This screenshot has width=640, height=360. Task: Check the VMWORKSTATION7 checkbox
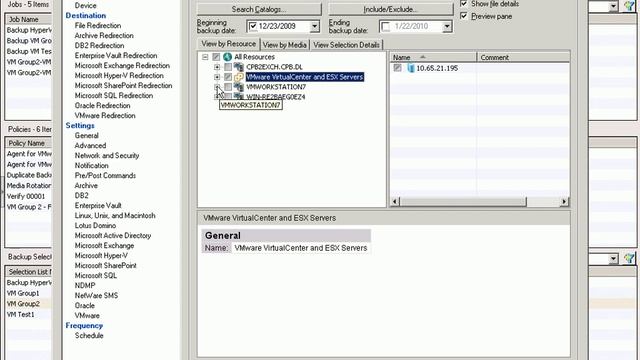click(x=228, y=87)
